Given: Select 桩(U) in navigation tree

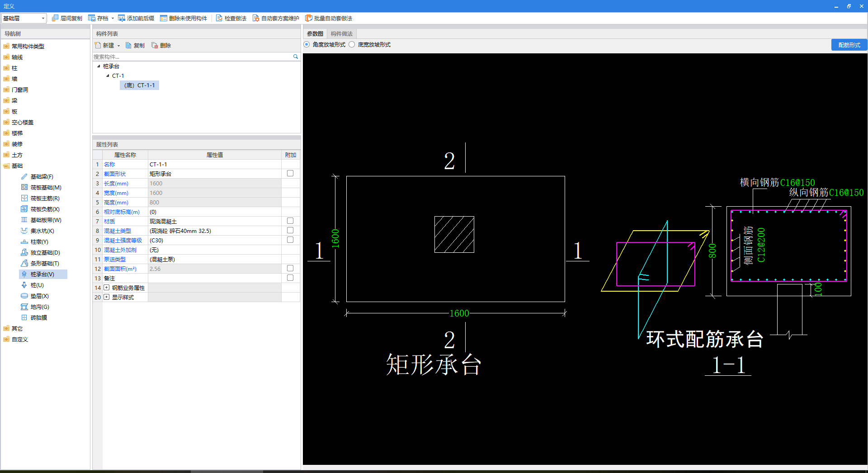Looking at the screenshot, I should pos(37,285).
